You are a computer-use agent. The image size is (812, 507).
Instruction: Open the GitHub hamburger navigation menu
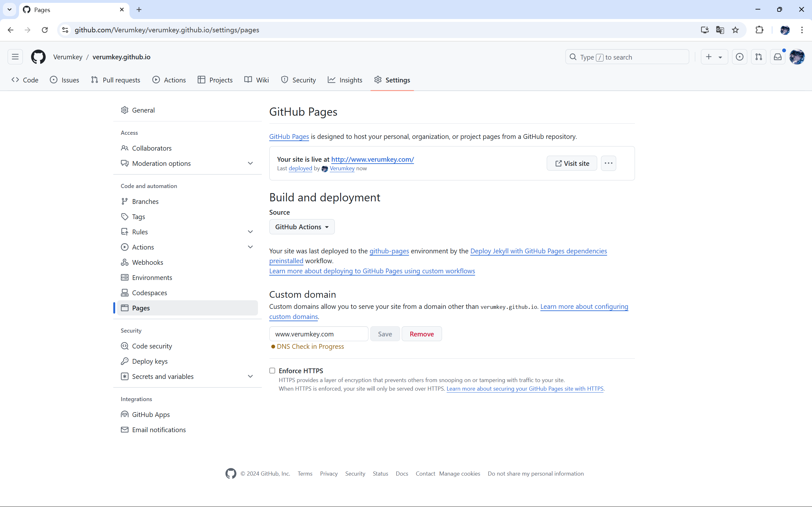point(15,57)
